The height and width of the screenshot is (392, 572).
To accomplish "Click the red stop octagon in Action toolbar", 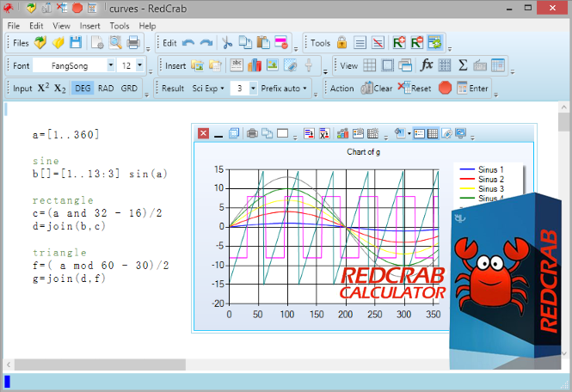I will coord(445,88).
